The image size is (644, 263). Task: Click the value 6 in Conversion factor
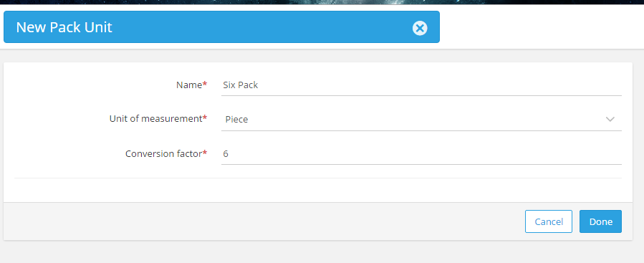[226, 153]
